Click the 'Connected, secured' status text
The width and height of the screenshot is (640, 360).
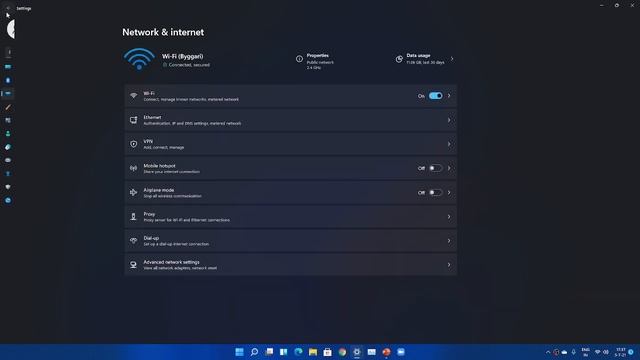pyautogui.click(x=189, y=65)
